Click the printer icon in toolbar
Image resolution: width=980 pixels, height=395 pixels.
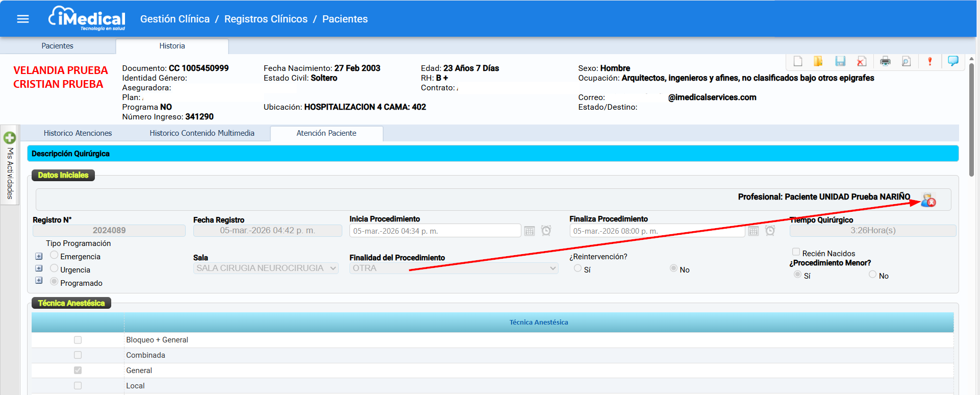[x=885, y=61]
